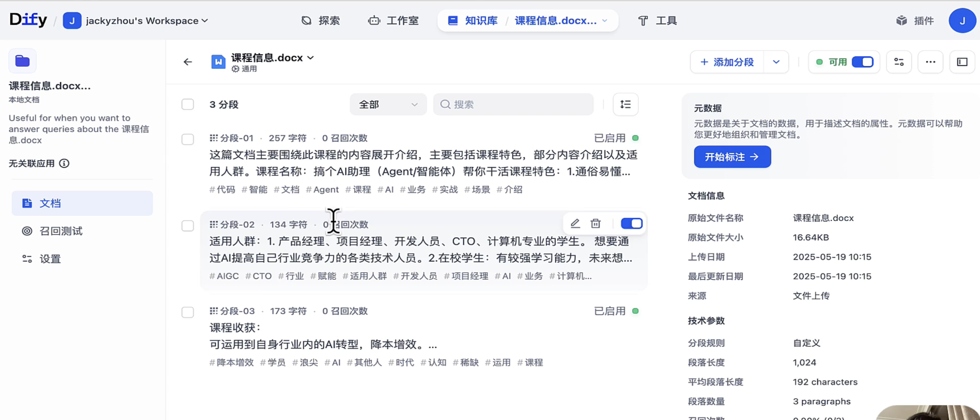The width and height of the screenshot is (980, 420).
Task: Toggle the right metadata side panel icon
Action: [962, 62]
